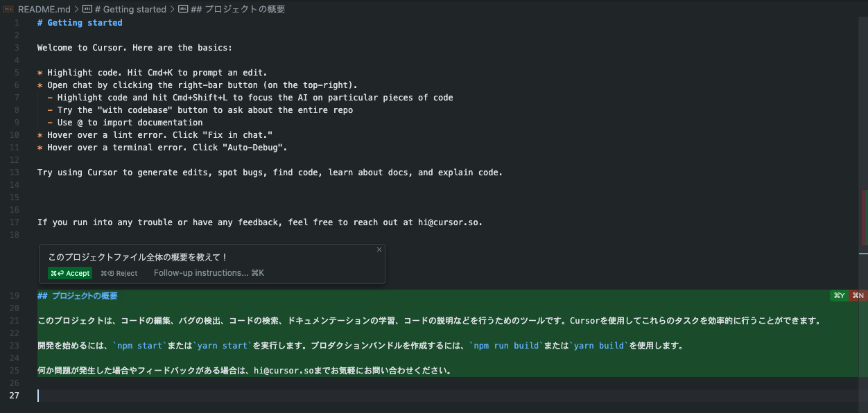Image resolution: width=868 pixels, height=413 pixels.
Task: Reject the AI-generated edit
Action: click(x=119, y=273)
